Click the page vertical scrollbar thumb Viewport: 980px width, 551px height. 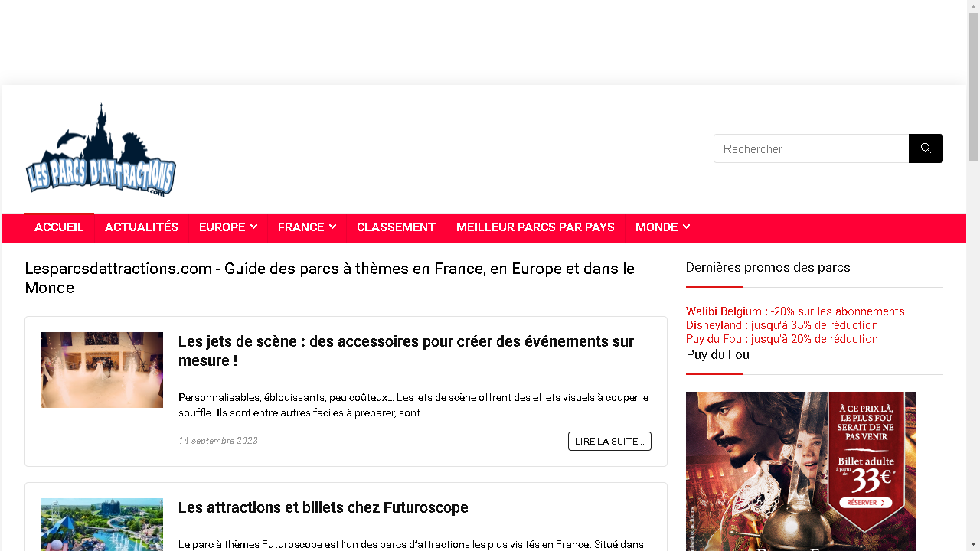point(973,86)
